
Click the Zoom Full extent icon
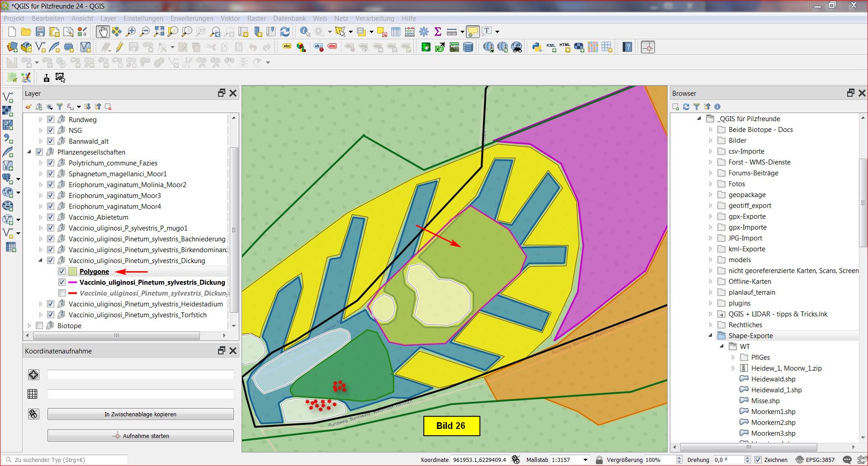[x=159, y=32]
